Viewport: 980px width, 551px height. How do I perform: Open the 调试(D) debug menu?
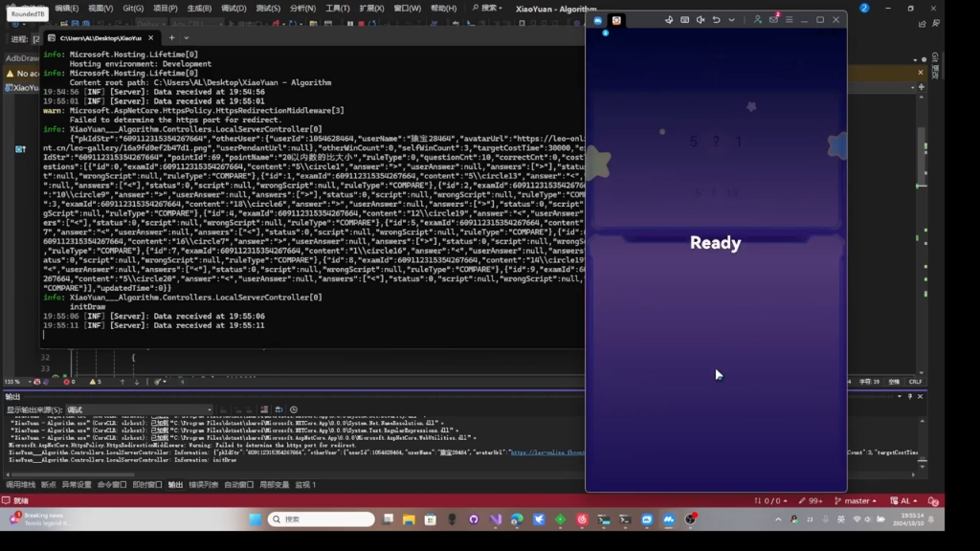point(234,8)
